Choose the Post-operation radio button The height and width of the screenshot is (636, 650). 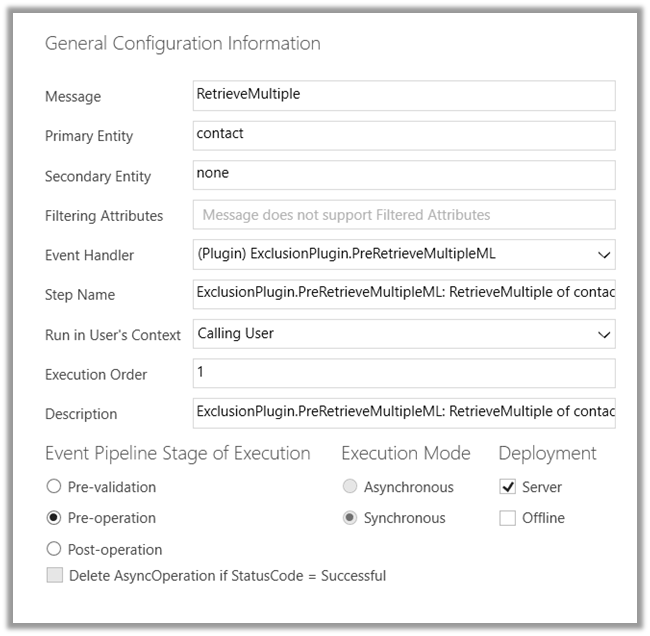(54, 549)
